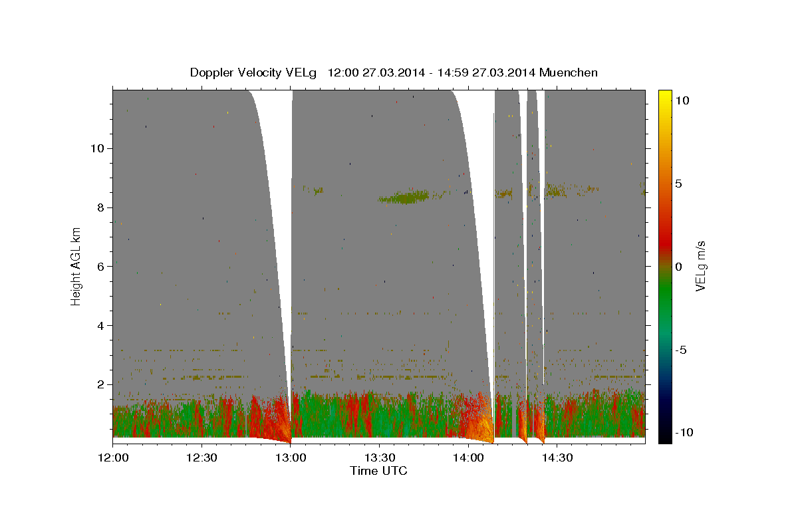This screenshot has width=798, height=532.
Task: Click the 13:30 time tick label
Action: tap(379, 458)
